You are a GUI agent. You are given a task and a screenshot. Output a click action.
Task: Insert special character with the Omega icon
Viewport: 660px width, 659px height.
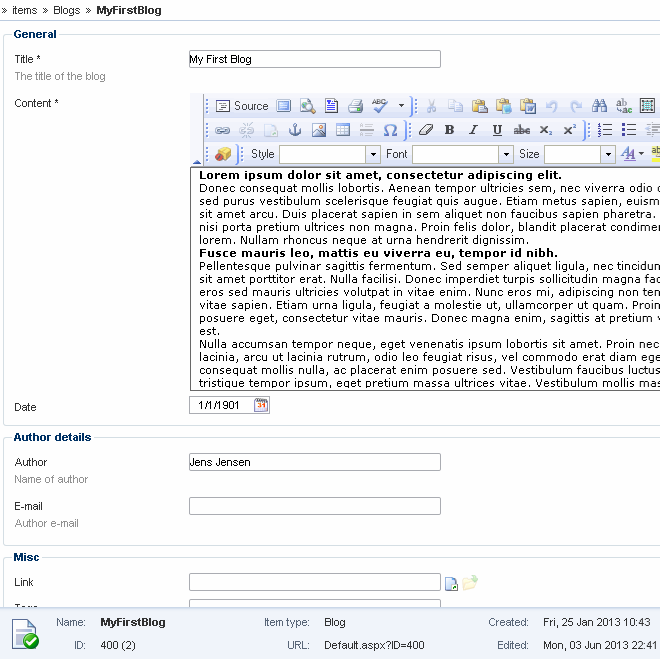(391, 130)
